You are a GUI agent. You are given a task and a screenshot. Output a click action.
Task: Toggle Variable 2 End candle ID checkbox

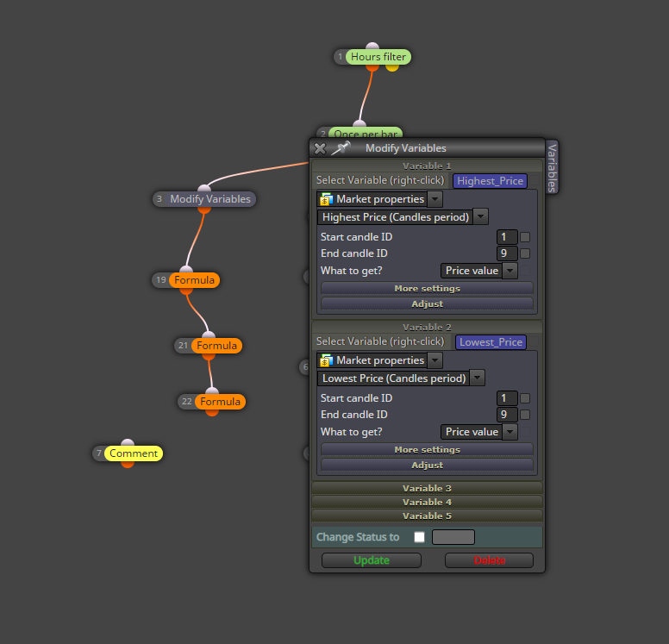point(525,415)
